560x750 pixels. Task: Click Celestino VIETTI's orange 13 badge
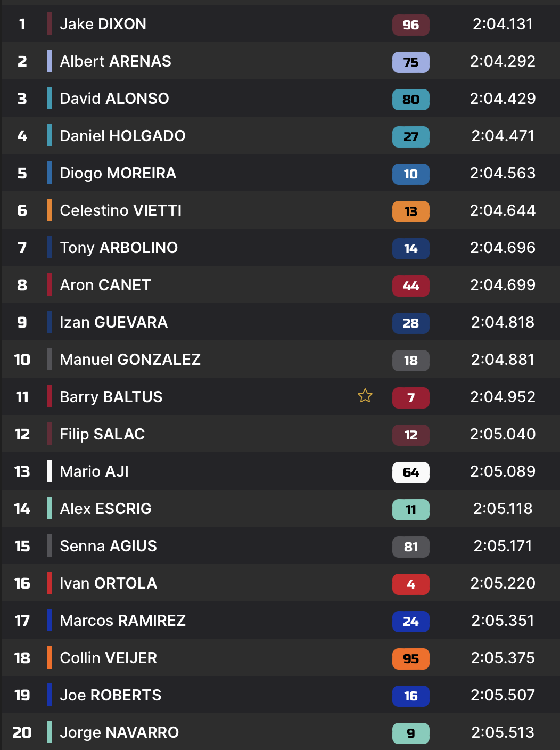pos(410,211)
